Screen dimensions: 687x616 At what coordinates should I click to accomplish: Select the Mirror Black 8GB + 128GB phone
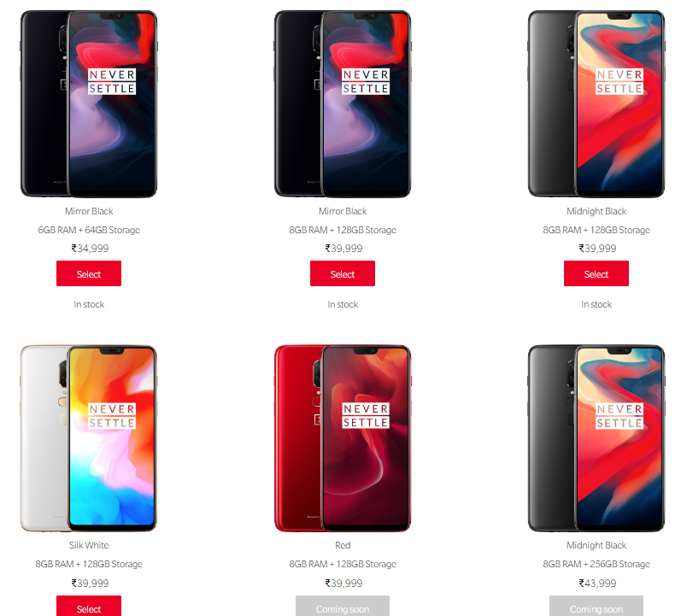pos(342,273)
